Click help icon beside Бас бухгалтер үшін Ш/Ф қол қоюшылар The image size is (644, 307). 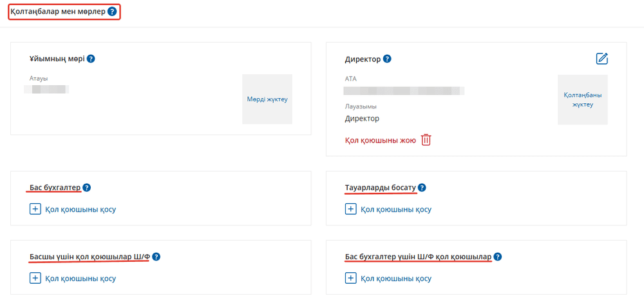pos(497,257)
